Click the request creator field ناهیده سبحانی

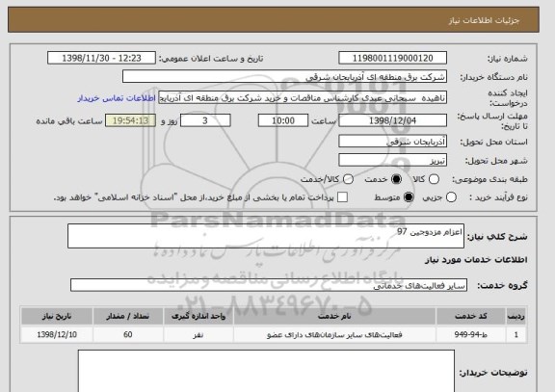(303, 97)
